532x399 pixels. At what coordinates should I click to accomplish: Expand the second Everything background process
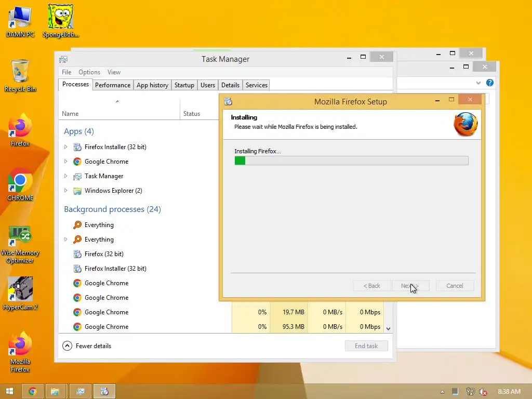click(65, 240)
